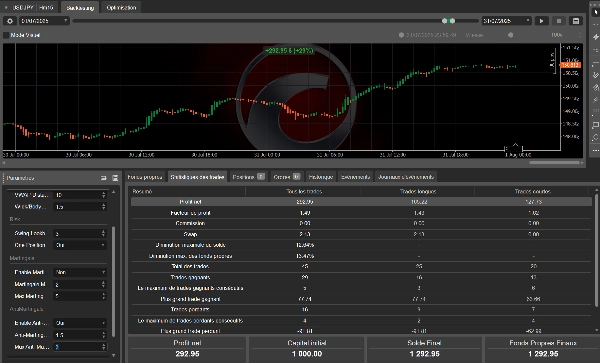Click the statistics table scroll-up arrow
Viewport: 600px width, 363px height.
597,190
